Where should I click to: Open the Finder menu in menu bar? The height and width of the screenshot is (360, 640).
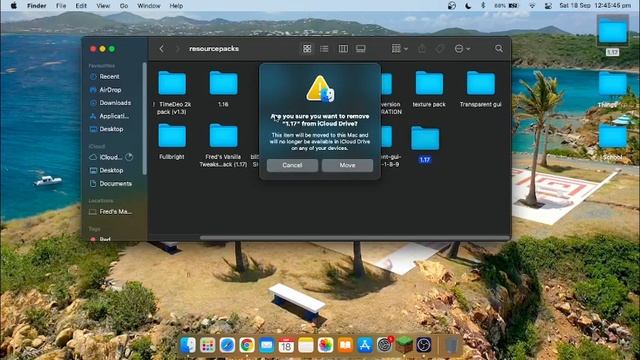(36, 6)
